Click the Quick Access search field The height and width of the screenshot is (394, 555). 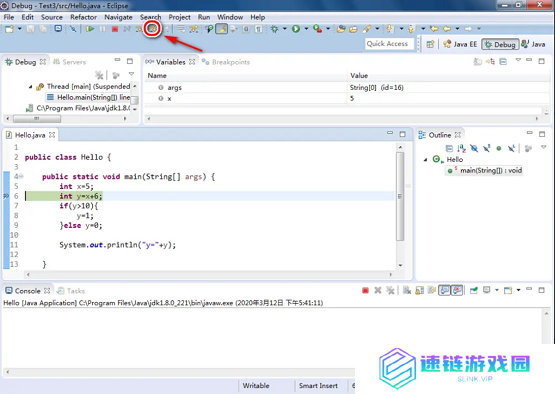pos(390,44)
